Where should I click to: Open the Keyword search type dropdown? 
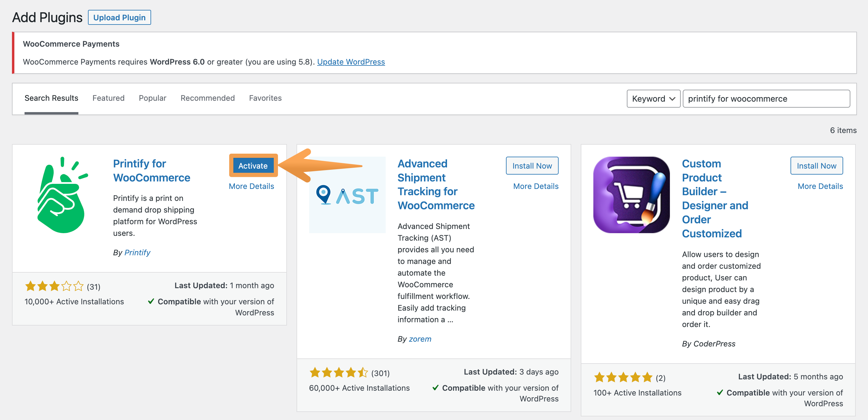click(x=653, y=99)
